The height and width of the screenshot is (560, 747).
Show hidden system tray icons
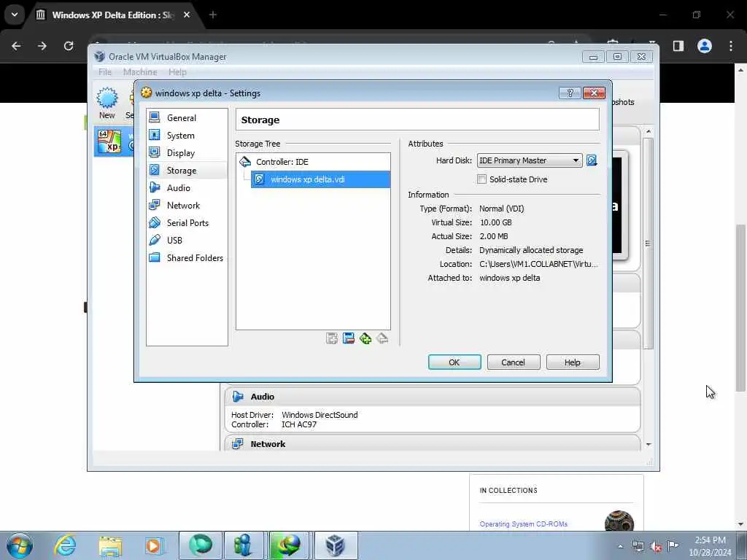click(x=620, y=546)
